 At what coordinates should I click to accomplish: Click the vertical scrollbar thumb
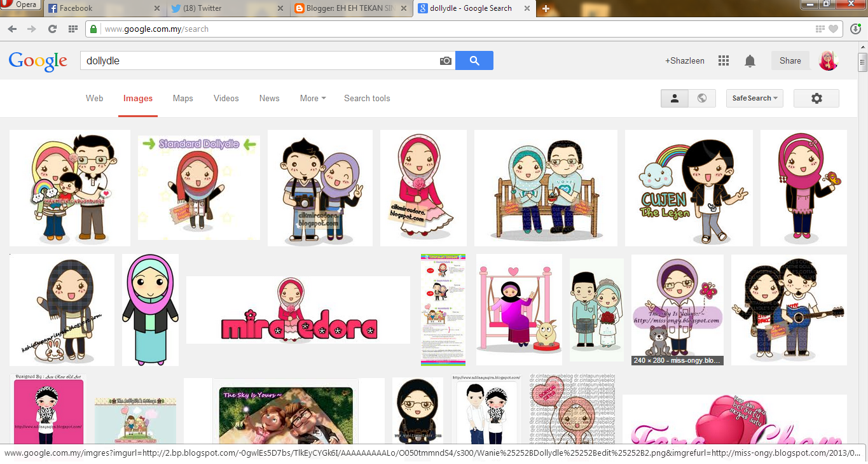863,62
